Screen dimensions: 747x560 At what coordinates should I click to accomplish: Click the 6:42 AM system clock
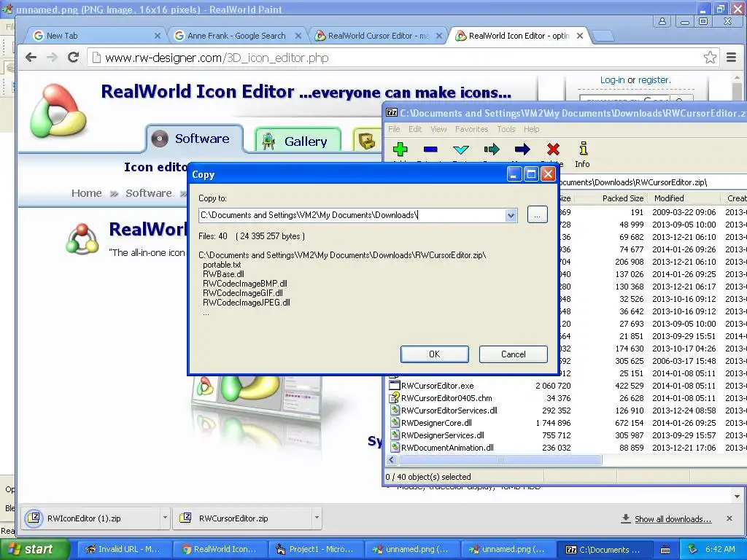tap(720, 549)
